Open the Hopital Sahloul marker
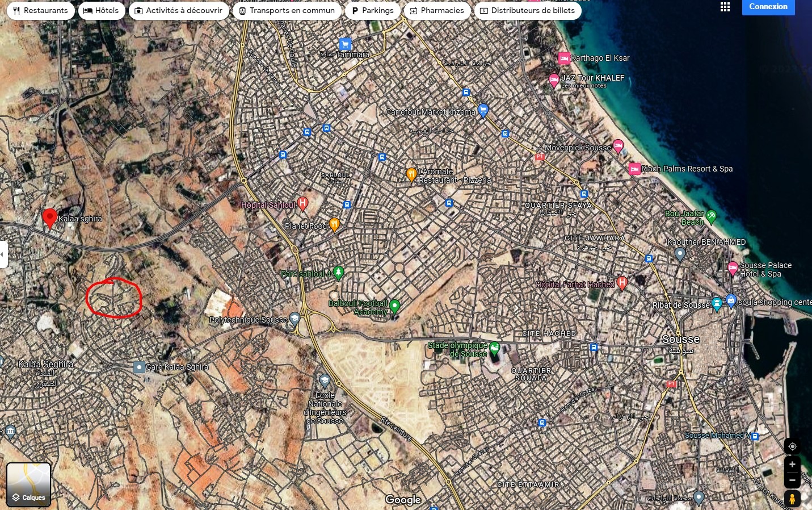The width and height of the screenshot is (812, 510). click(x=302, y=203)
